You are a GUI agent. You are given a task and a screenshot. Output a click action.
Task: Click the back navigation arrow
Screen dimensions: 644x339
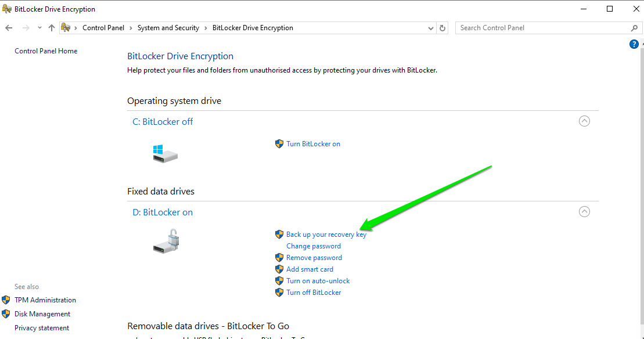click(9, 28)
